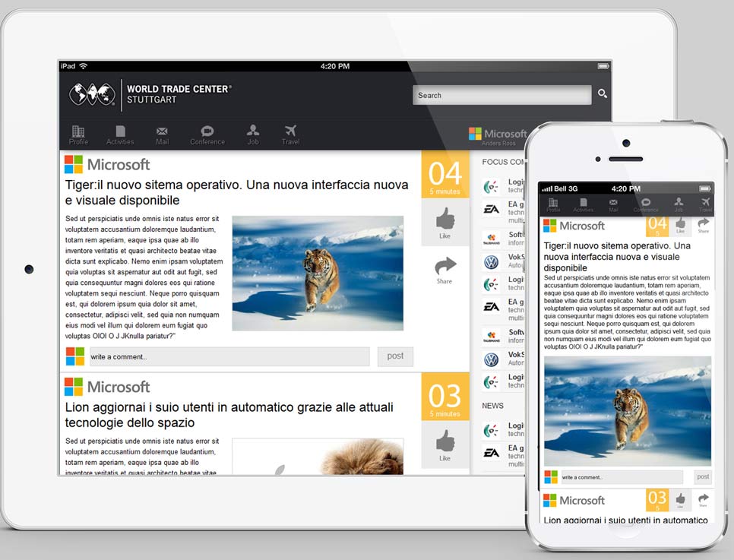
Task: Open the Tiger article headline on the tablet
Action: click(x=236, y=192)
